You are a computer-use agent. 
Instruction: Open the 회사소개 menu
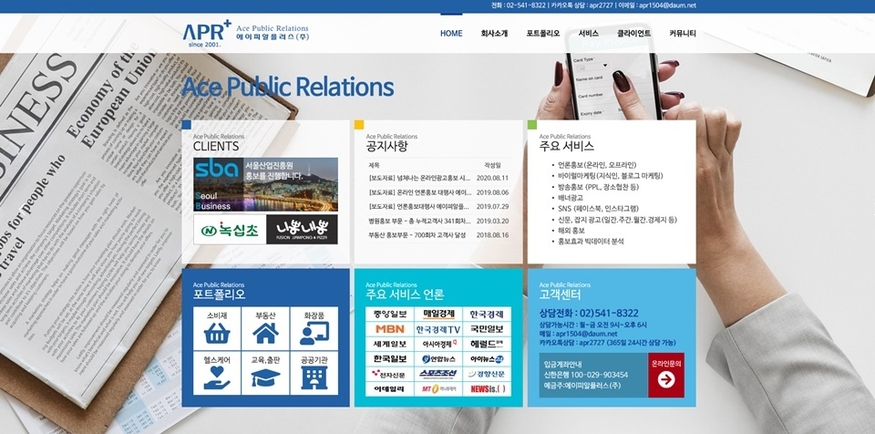(494, 33)
